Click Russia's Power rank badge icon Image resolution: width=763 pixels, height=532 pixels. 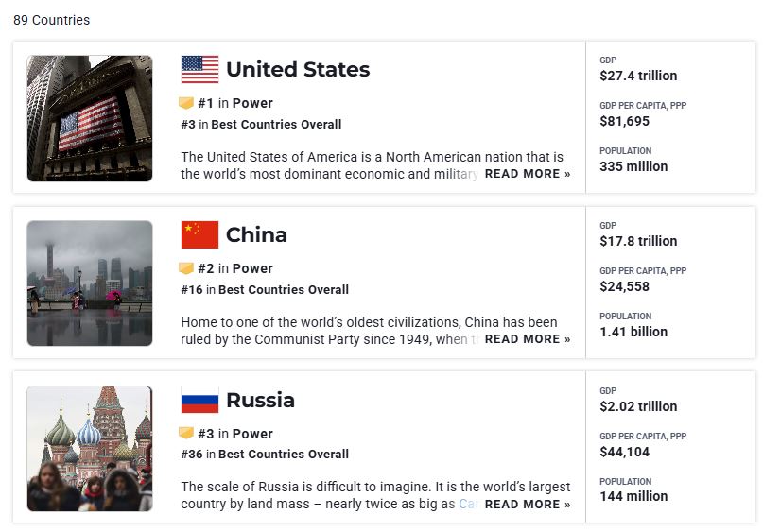186,434
